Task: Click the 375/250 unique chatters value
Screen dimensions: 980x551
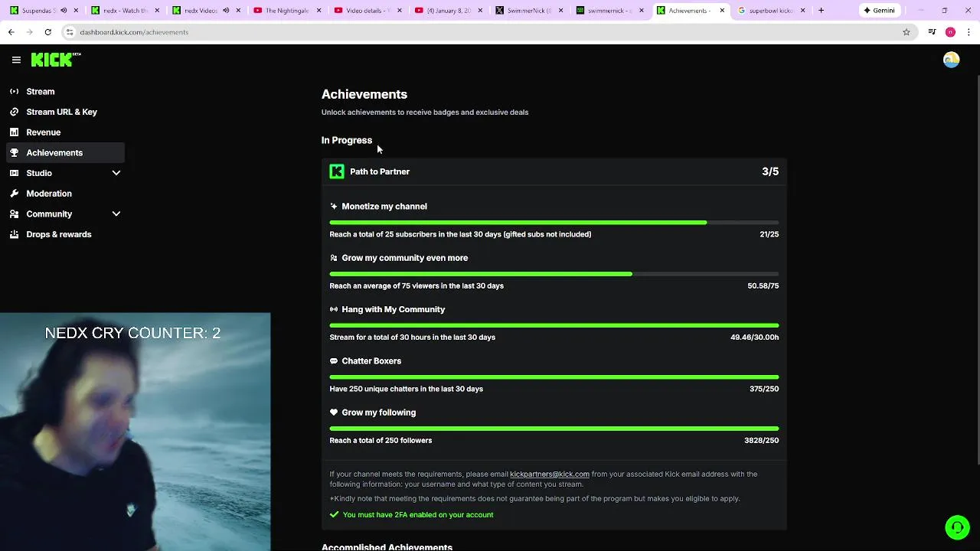Action: [764, 389]
